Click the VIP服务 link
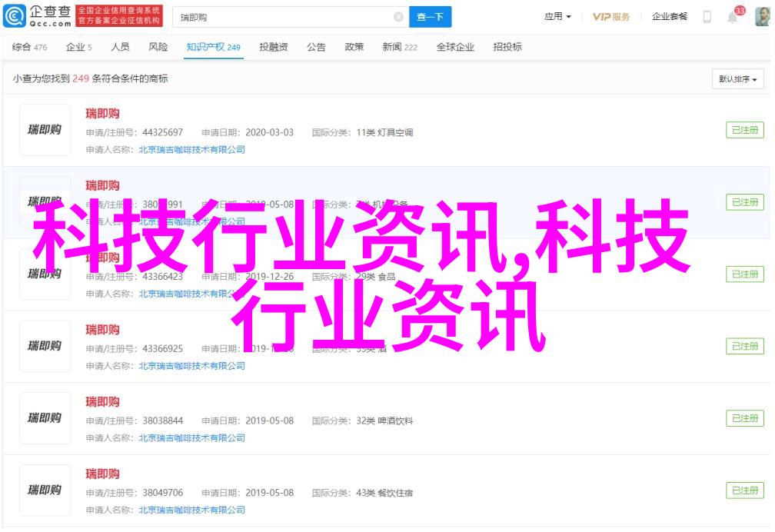 [x=611, y=17]
